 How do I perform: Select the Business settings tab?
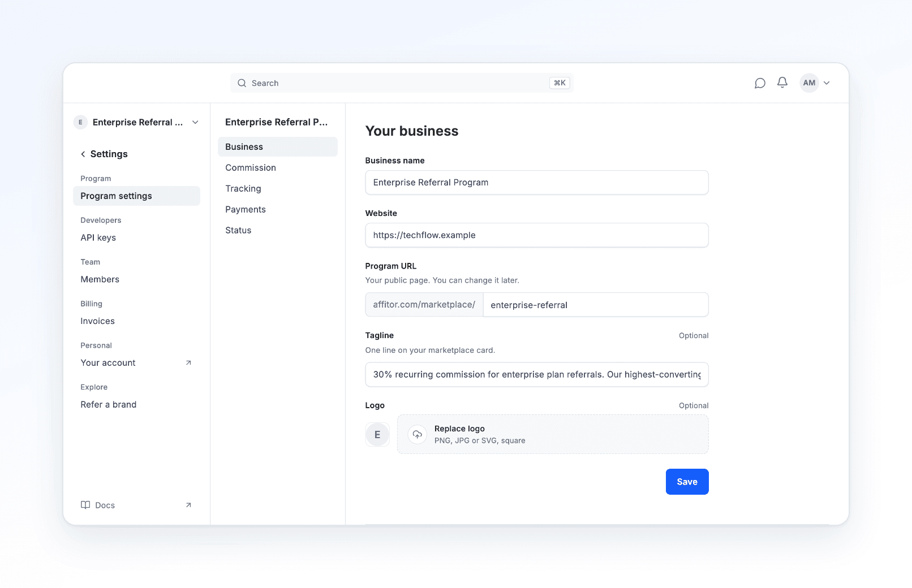pyautogui.click(x=278, y=147)
